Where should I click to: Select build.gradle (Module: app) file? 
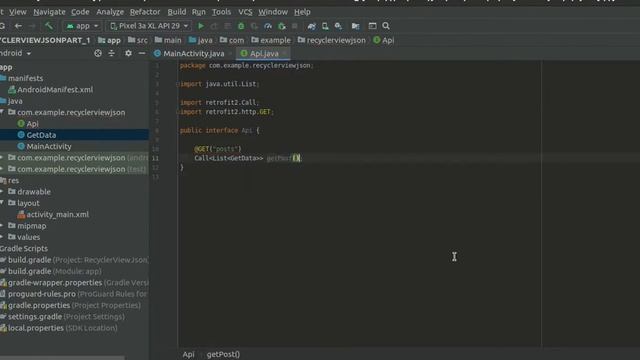[x=51, y=271]
